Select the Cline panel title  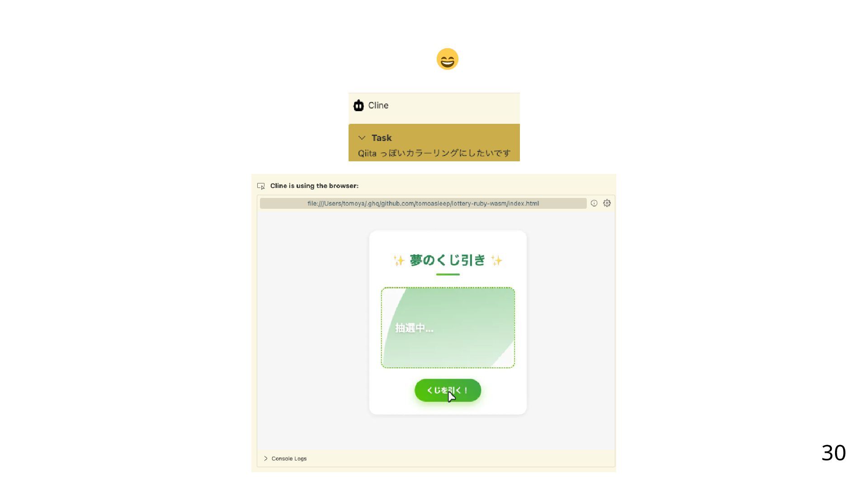pos(378,105)
